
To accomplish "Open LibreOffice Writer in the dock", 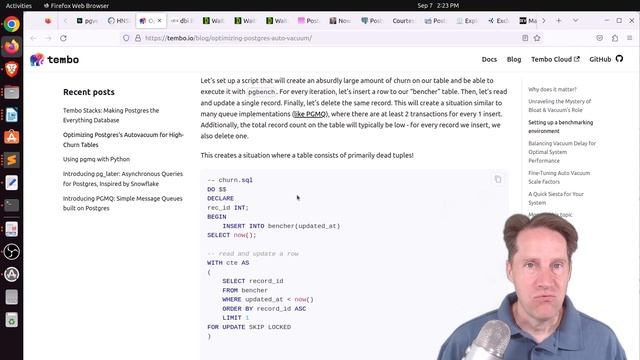I will (11, 115).
